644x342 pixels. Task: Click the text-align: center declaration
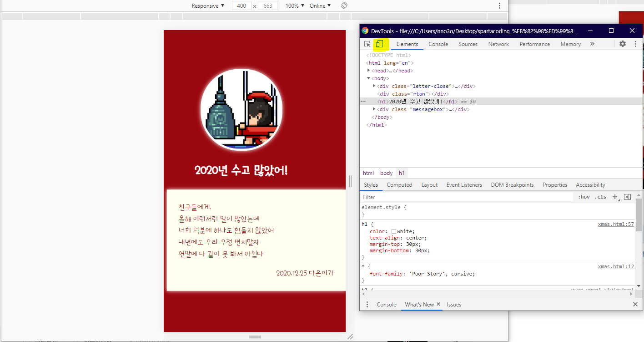pyautogui.click(x=398, y=238)
